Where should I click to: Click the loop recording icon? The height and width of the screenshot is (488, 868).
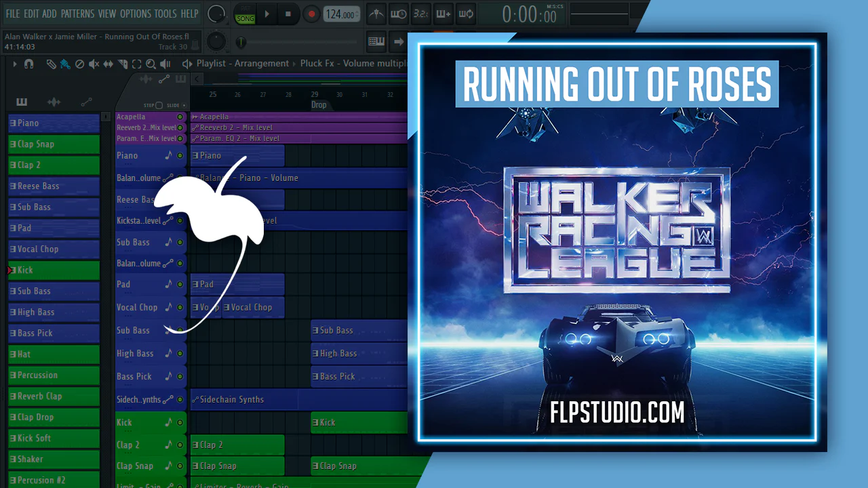[466, 14]
